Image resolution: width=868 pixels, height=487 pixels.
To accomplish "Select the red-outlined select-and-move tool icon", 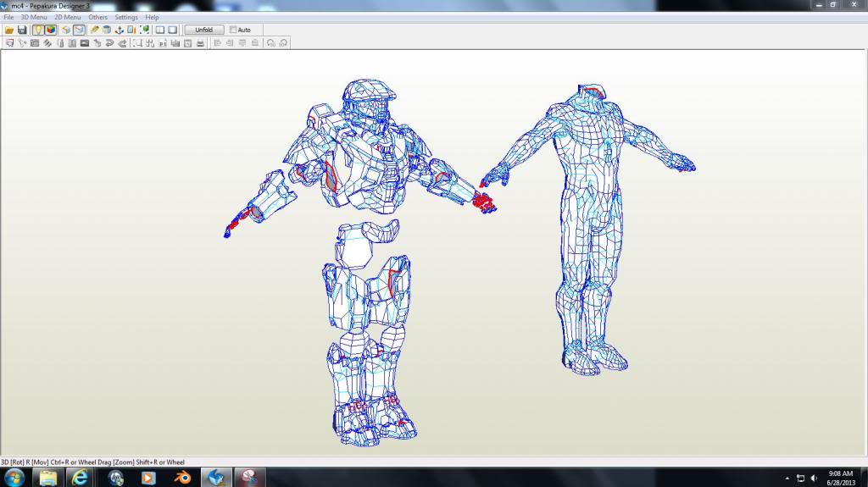I will click(9, 43).
